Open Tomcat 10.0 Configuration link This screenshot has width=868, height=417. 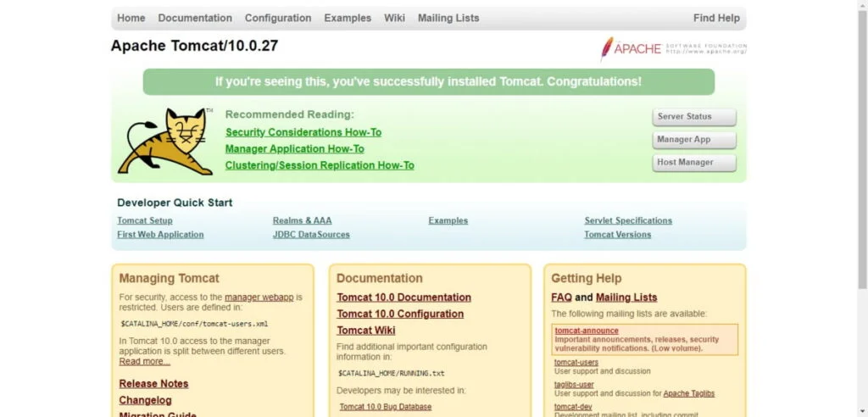pos(400,314)
